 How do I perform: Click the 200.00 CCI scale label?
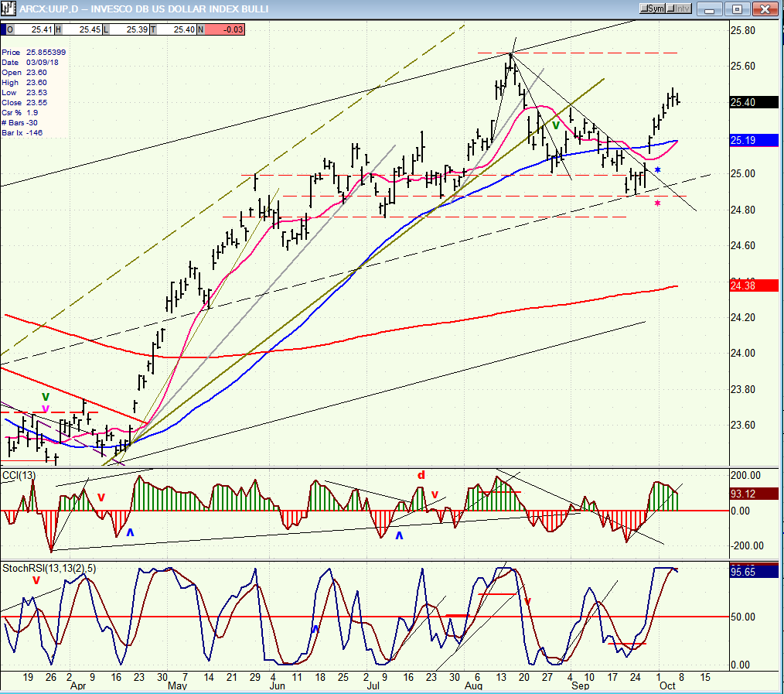pyautogui.click(x=745, y=475)
